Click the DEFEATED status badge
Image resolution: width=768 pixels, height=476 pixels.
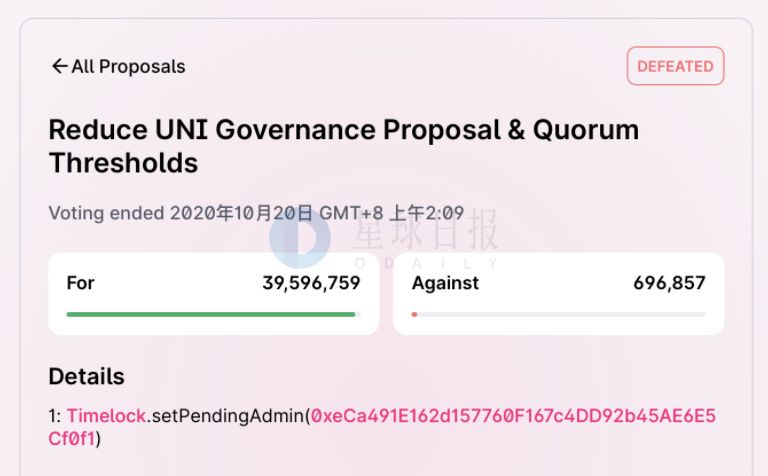(x=675, y=66)
